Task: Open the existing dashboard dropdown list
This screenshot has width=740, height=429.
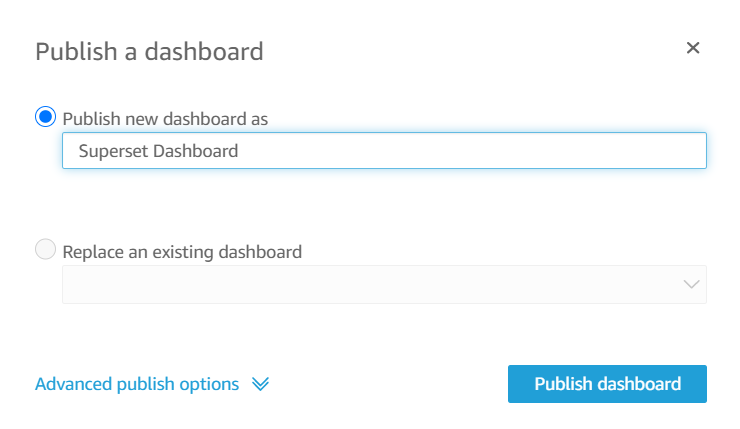Action: 384,285
